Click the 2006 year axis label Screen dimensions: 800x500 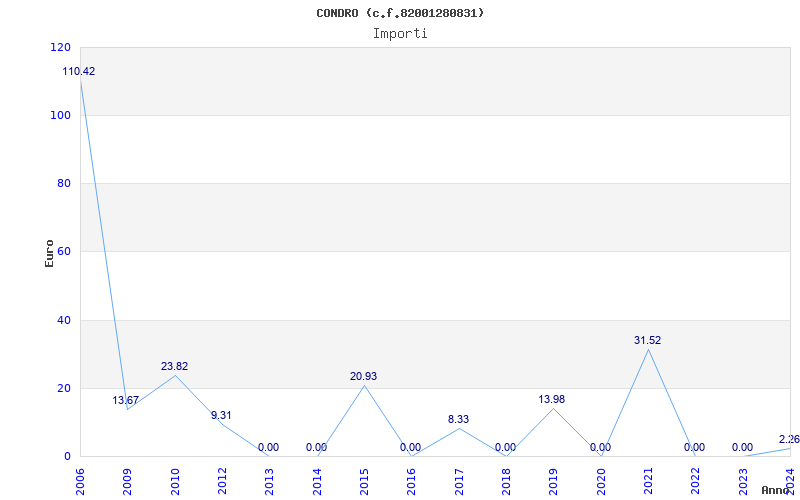81,482
